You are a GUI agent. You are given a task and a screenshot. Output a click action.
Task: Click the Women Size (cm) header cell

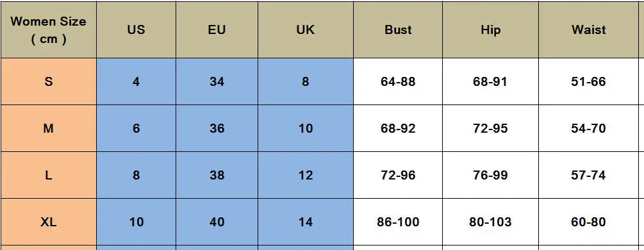(x=49, y=29)
